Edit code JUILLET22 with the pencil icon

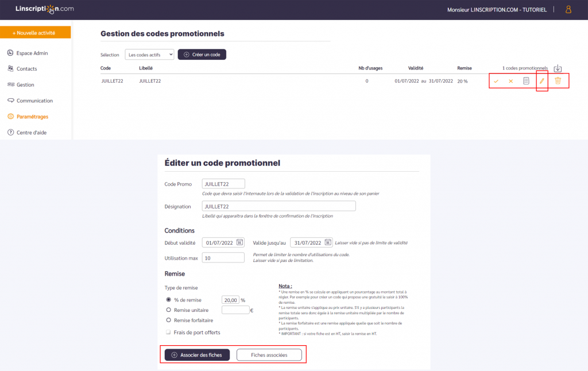542,81
